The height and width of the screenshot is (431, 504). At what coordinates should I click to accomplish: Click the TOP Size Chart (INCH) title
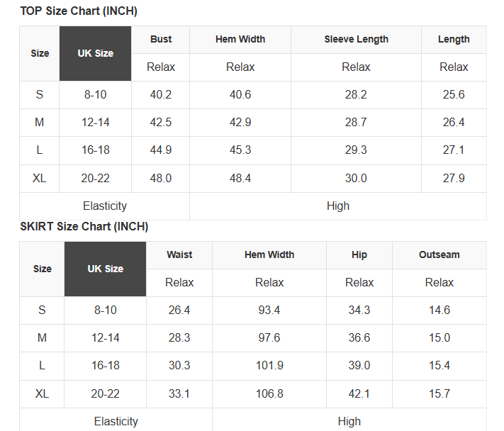tap(79, 11)
